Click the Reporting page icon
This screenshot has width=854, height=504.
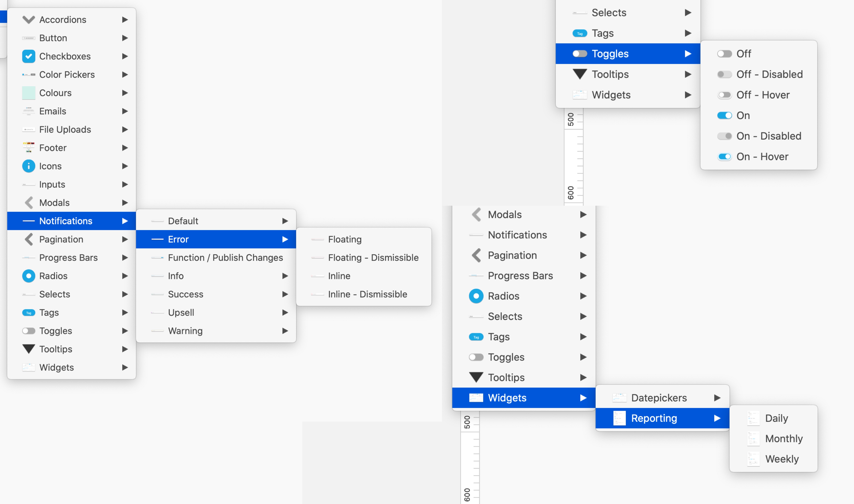click(620, 418)
